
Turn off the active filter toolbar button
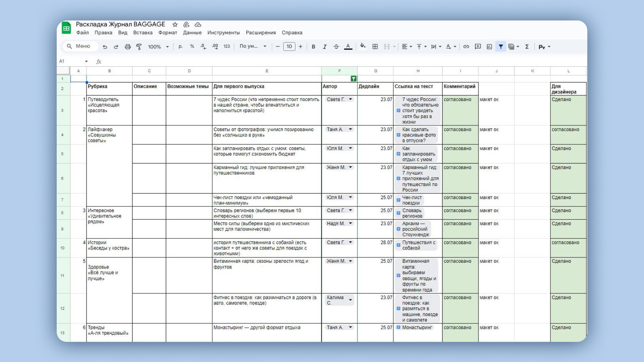(x=501, y=47)
